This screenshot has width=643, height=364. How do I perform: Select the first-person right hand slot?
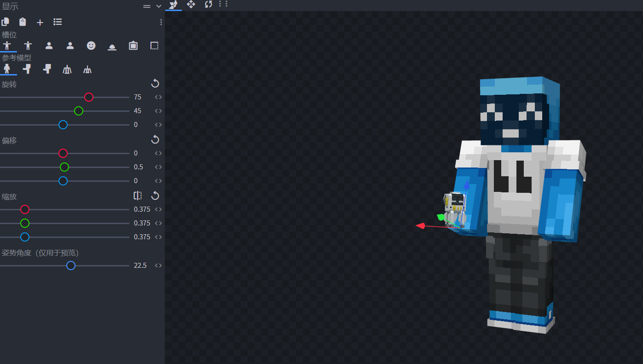(49, 46)
